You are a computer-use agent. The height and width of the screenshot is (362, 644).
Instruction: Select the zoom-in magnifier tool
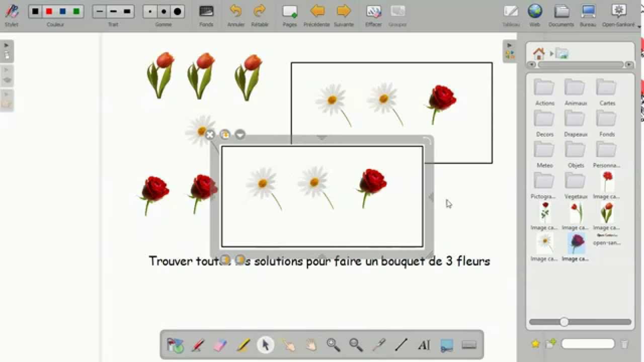tap(334, 345)
